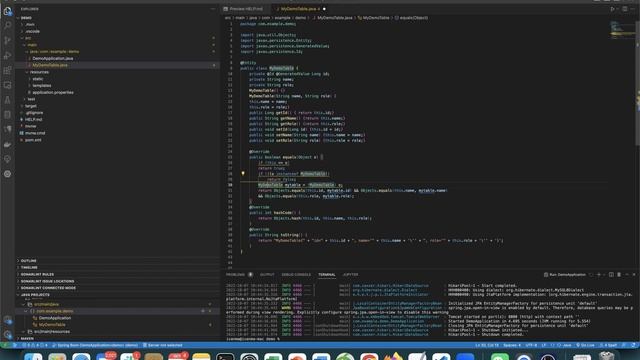Image resolution: width=640 pixels, height=360 pixels.
Task: Switch to the OUTPUT panel tab
Action: (x=267, y=275)
